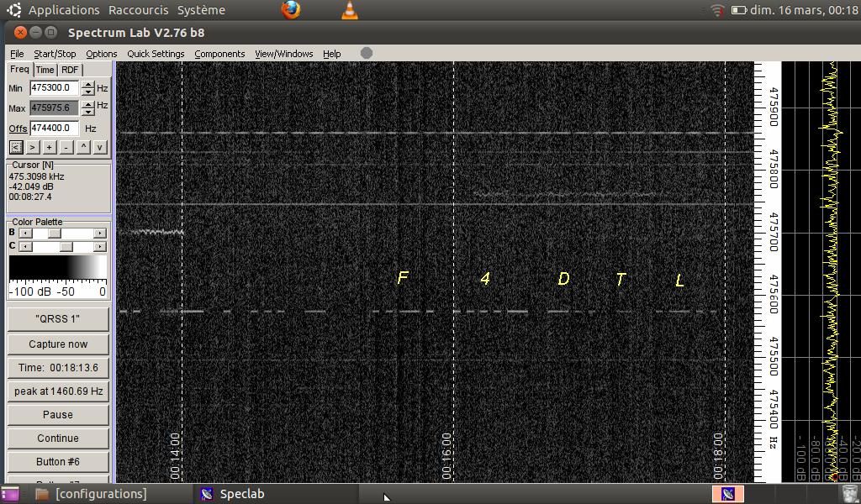Click the contrast C slider thumb
Screen dimensions: 861x504
pyautogui.click(x=66, y=247)
